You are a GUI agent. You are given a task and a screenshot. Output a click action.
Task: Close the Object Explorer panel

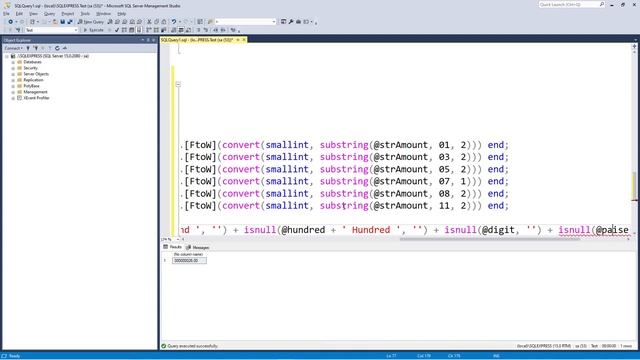[153, 40]
